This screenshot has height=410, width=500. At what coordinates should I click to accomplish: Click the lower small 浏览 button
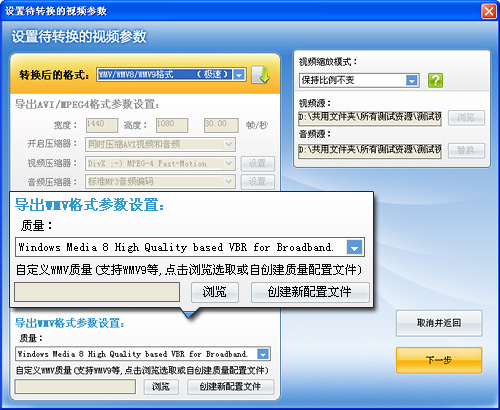161,387
